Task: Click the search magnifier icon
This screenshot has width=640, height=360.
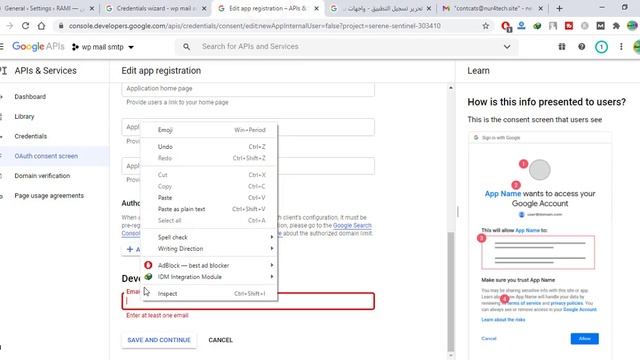Action: tap(186, 47)
